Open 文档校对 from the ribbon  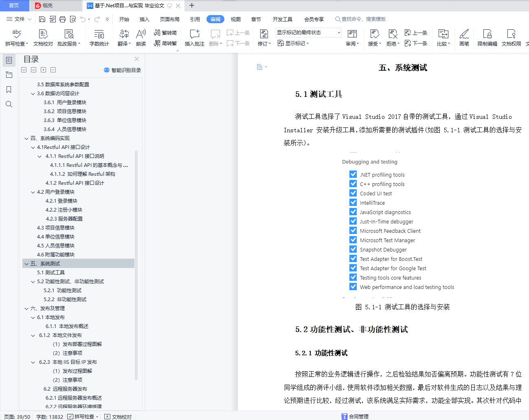point(43,37)
